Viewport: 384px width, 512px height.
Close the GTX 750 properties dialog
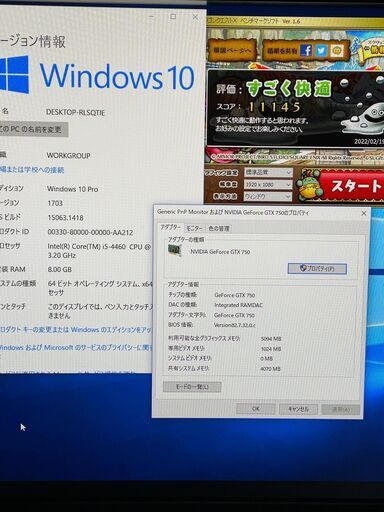click(364, 213)
